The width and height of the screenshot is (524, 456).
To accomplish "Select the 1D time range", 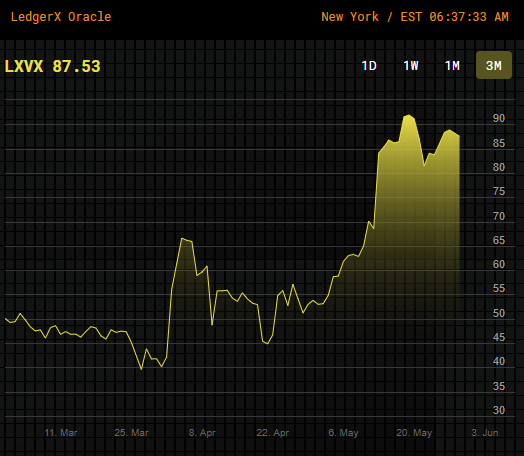I will (369, 65).
